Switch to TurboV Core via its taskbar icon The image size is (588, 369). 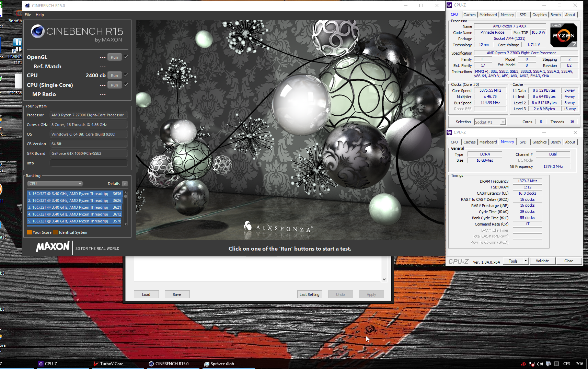point(96,364)
